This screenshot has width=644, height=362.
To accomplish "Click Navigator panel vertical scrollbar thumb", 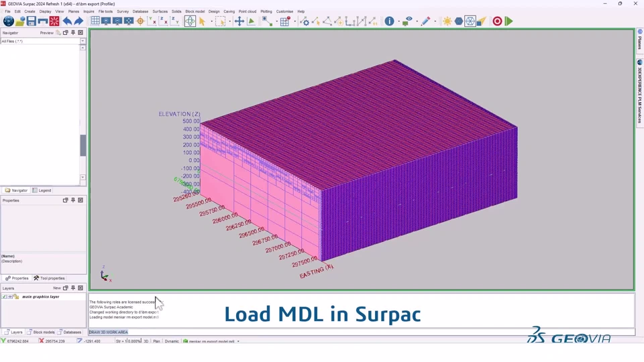I will pos(83,145).
